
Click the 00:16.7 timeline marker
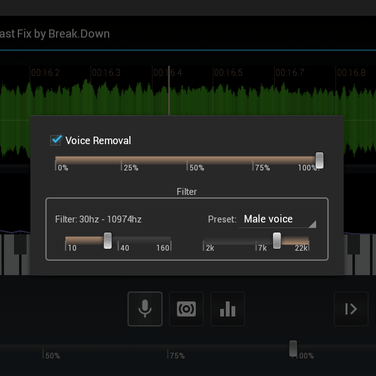coord(290,73)
